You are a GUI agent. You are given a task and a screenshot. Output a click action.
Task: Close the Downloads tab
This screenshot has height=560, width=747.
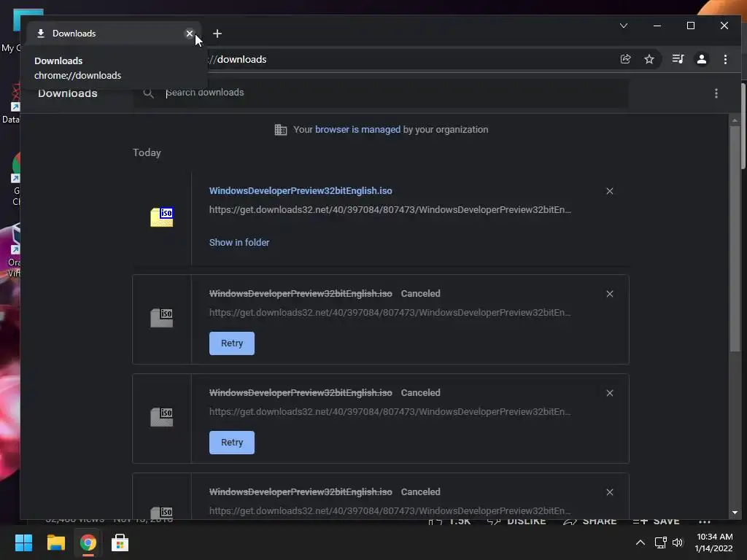point(189,34)
